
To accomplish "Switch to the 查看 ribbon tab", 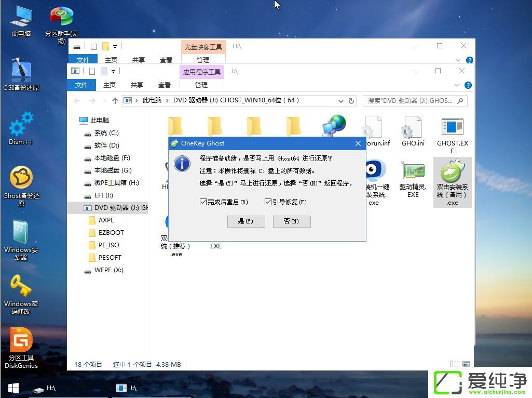I will [165, 85].
